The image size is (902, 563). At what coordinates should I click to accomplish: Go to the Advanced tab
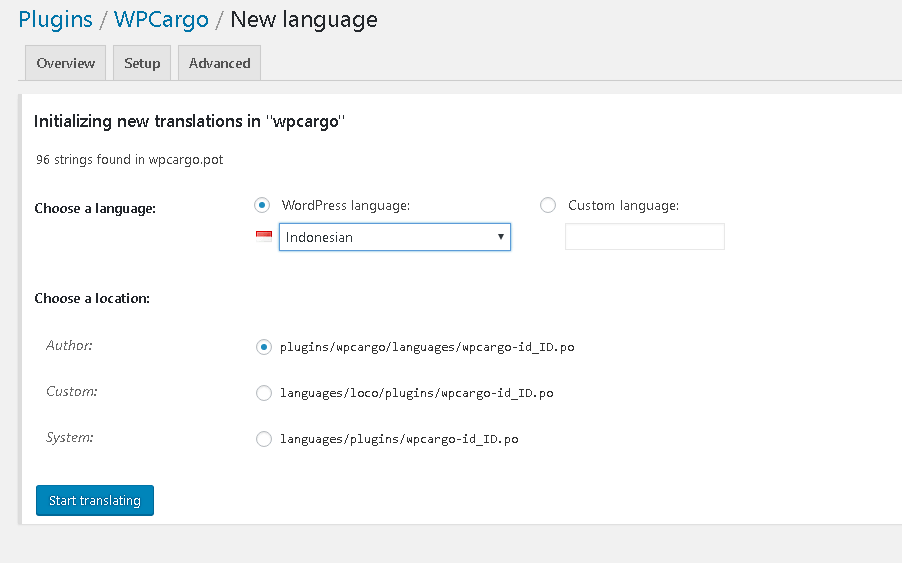pos(219,63)
